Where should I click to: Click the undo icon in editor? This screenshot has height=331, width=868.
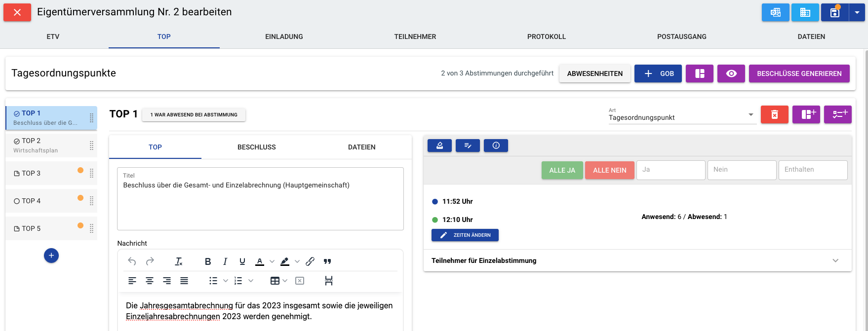point(132,261)
